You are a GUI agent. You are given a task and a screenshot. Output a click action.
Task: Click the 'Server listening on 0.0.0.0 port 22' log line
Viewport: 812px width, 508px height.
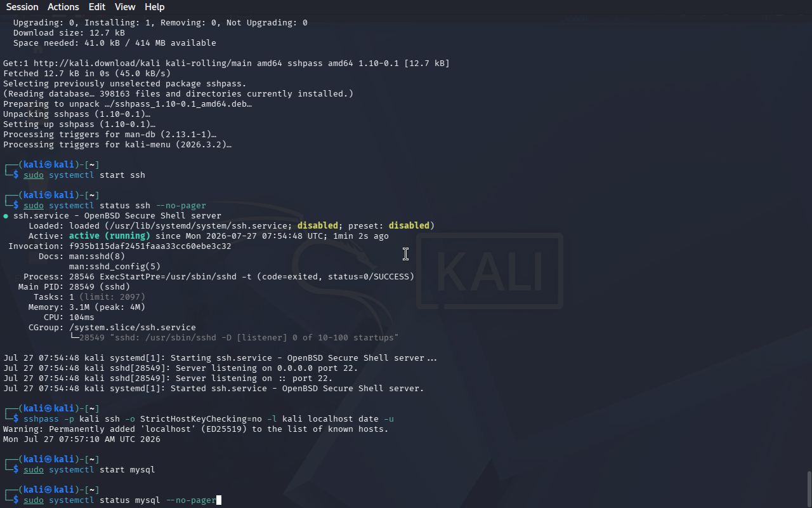(181, 368)
